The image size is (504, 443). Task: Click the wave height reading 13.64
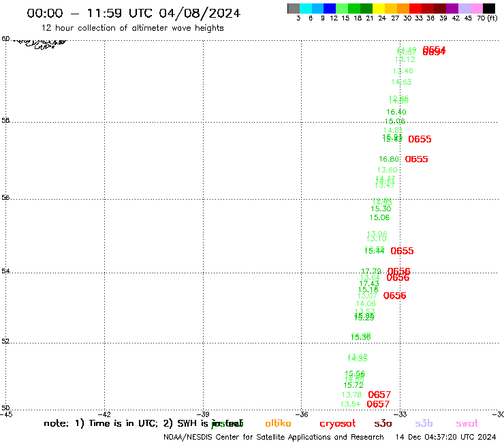(371, 277)
